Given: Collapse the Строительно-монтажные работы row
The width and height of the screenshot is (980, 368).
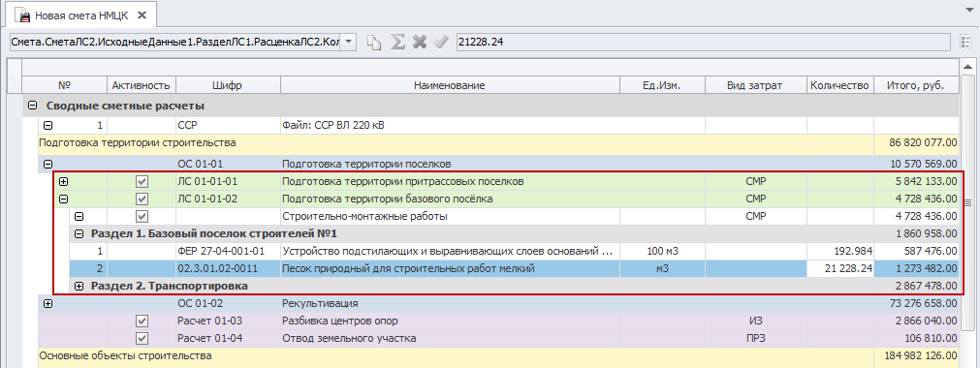Looking at the screenshot, I should click(79, 217).
